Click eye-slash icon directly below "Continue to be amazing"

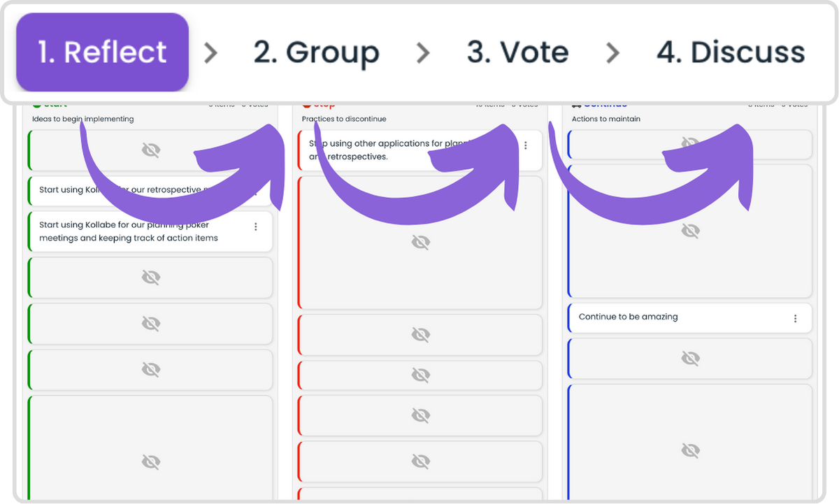690,359
